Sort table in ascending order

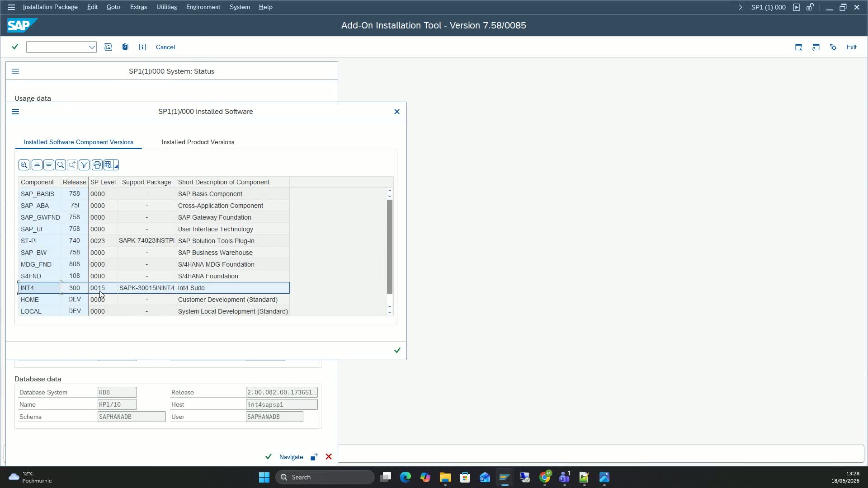tap(37, 165)
